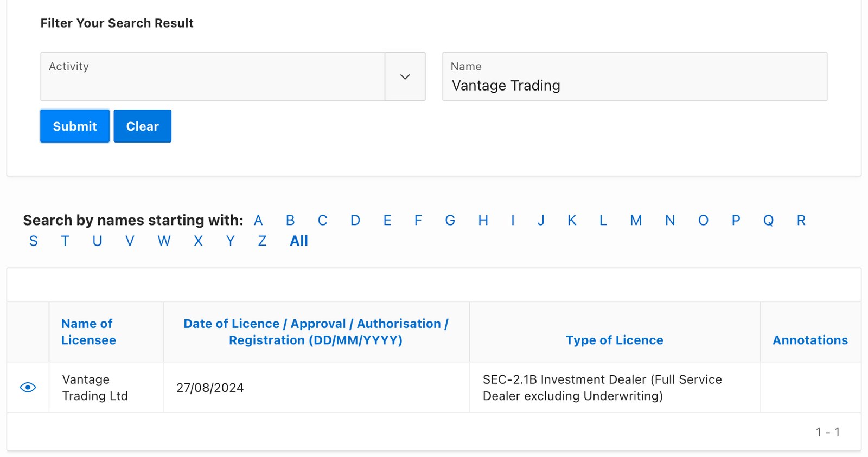
Task: Filter names starting with S
Action: (x=34, y=241)
